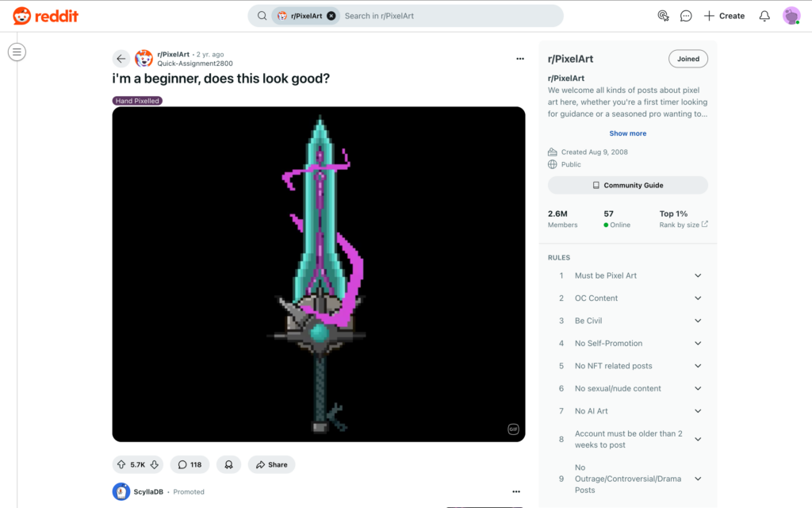Click the Hand Pixelled flair tag

click(137, 101)
